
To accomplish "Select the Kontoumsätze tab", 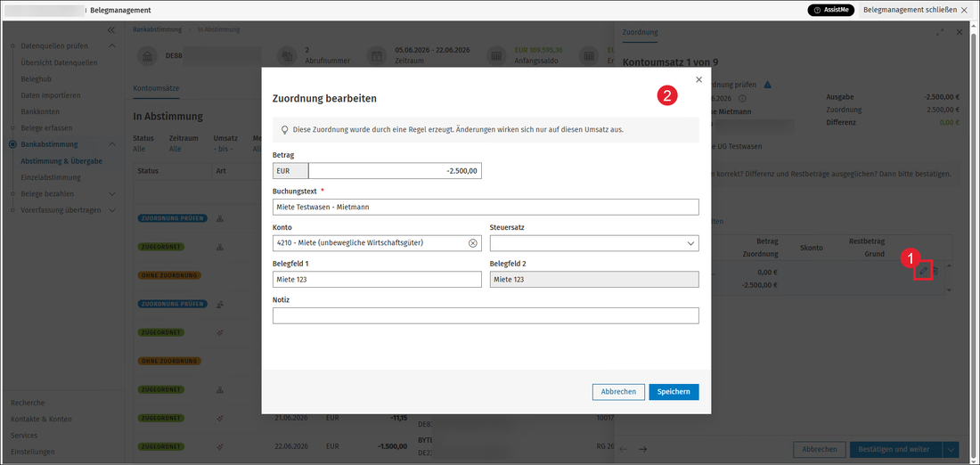I will point(156,89).
